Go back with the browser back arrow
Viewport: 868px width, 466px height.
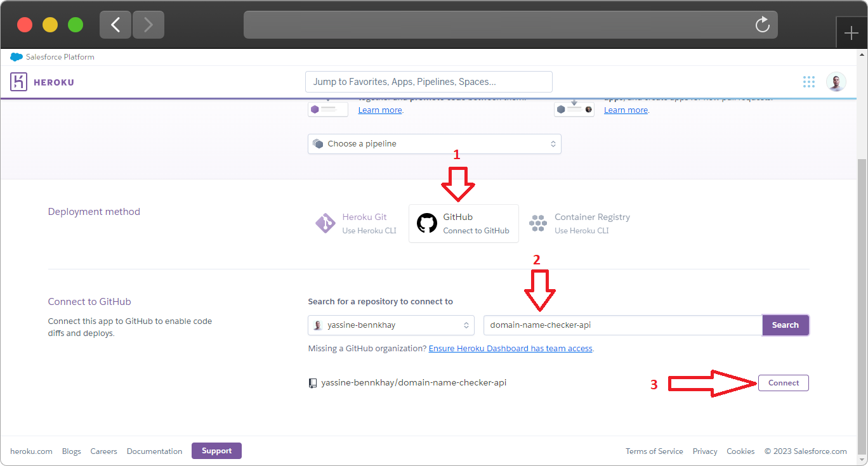[115, 25]
